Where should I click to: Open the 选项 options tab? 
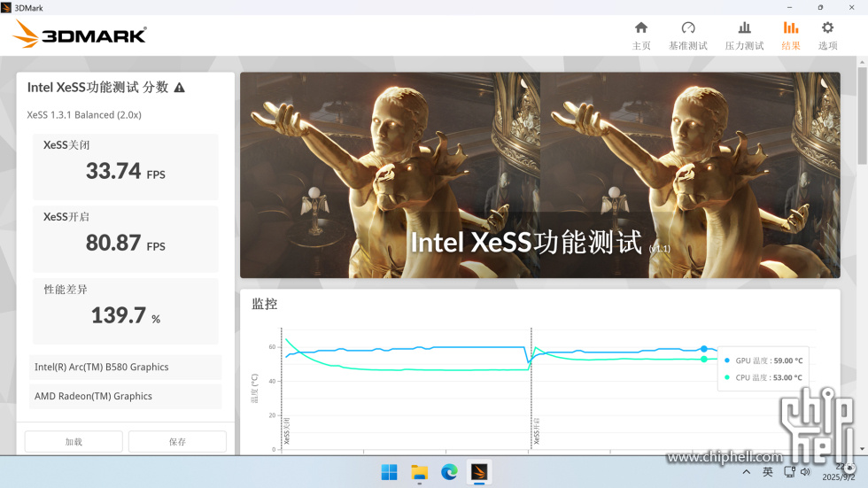tap(827, 35)
